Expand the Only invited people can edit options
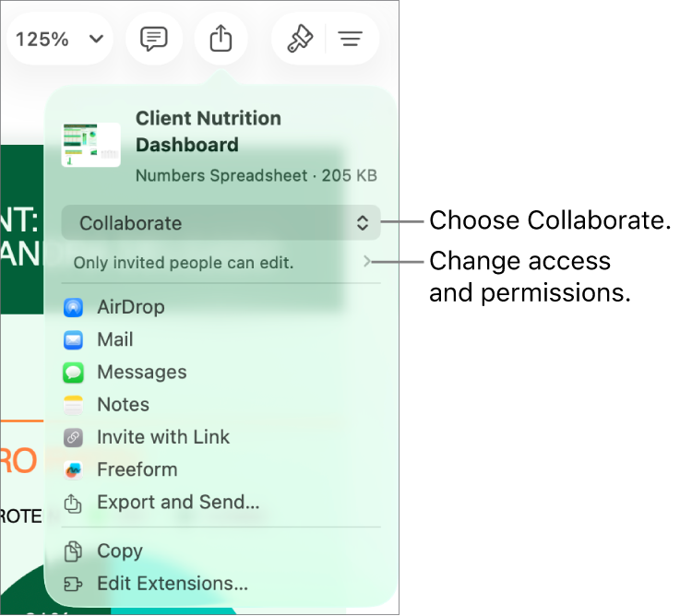Viewport: 680px width, 616px height. [221, 262]
